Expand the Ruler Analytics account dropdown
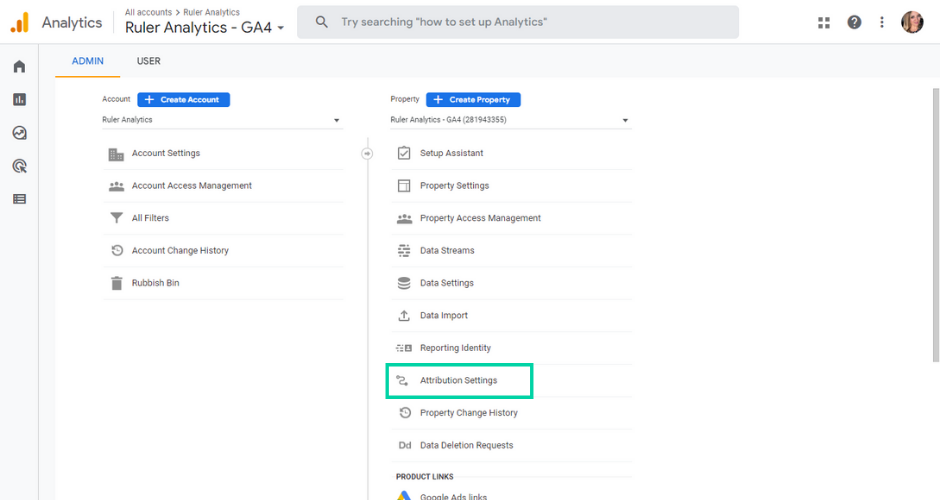 click(222, 120)
